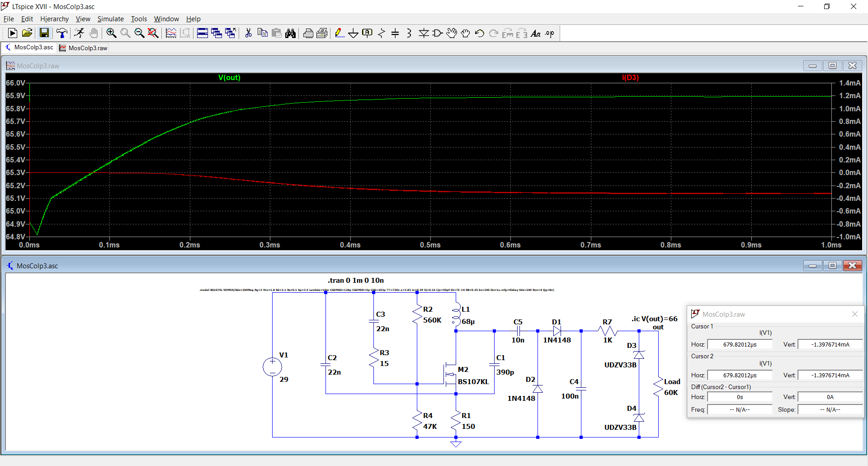This screenshot has height=466, width=868.
Task: Tile windows with the tile icon
Action: coord(203,33)
